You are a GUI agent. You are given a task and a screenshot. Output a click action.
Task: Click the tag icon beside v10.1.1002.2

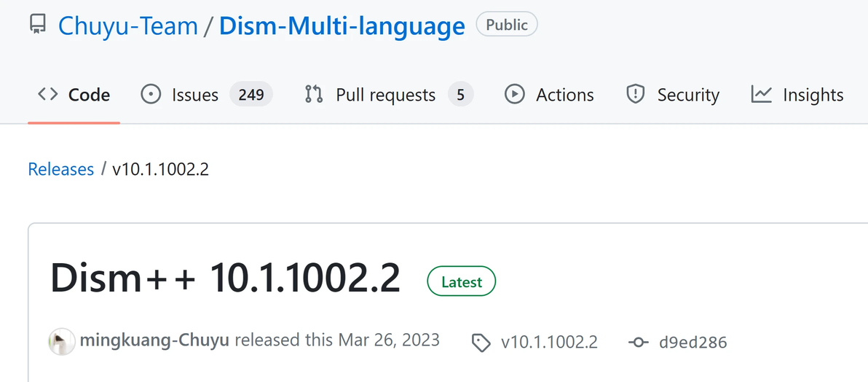pos(481,343)
